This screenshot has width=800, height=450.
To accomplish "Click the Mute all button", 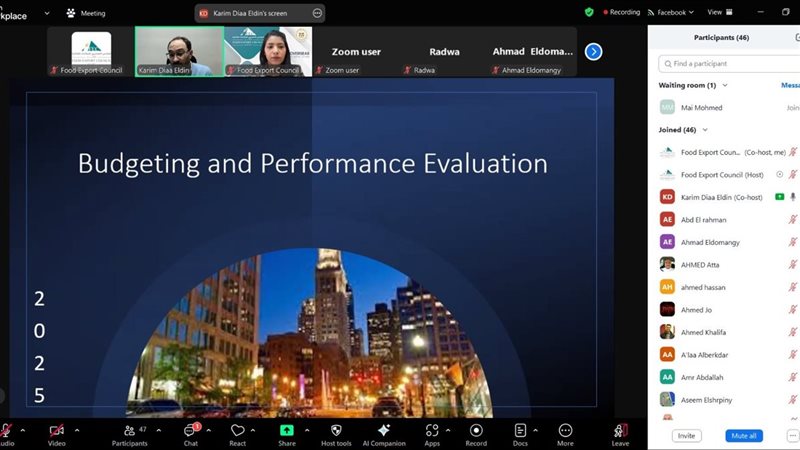I will tap(744, 436).
